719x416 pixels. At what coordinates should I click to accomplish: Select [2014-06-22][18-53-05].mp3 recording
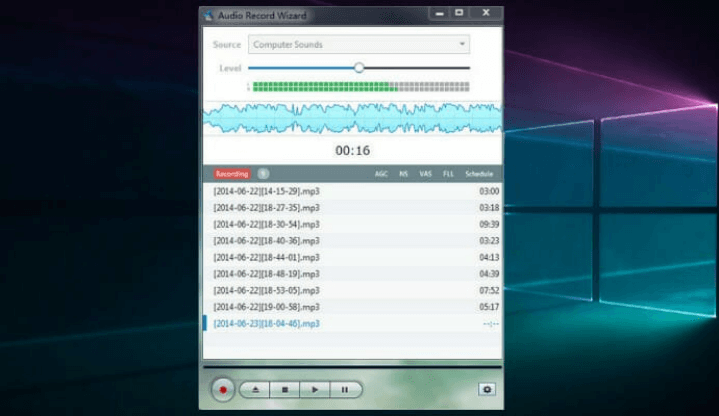(353, 290)
